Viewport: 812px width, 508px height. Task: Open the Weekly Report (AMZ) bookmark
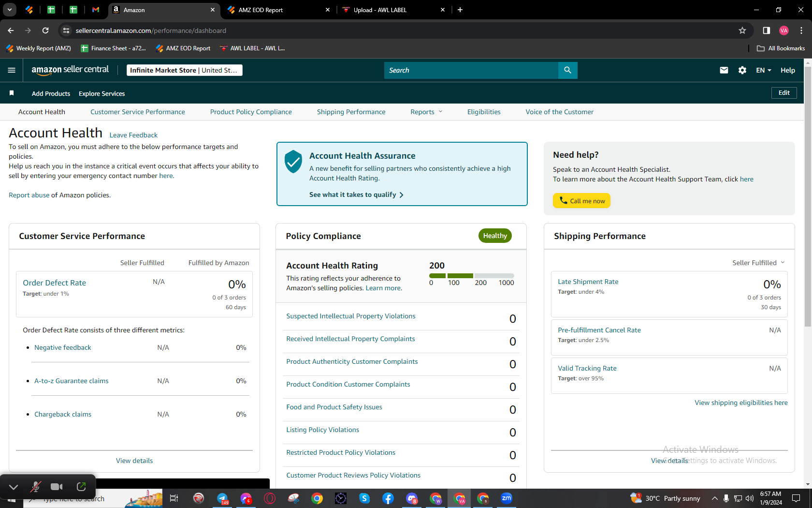pyautogui.click(x=38, y=48)
